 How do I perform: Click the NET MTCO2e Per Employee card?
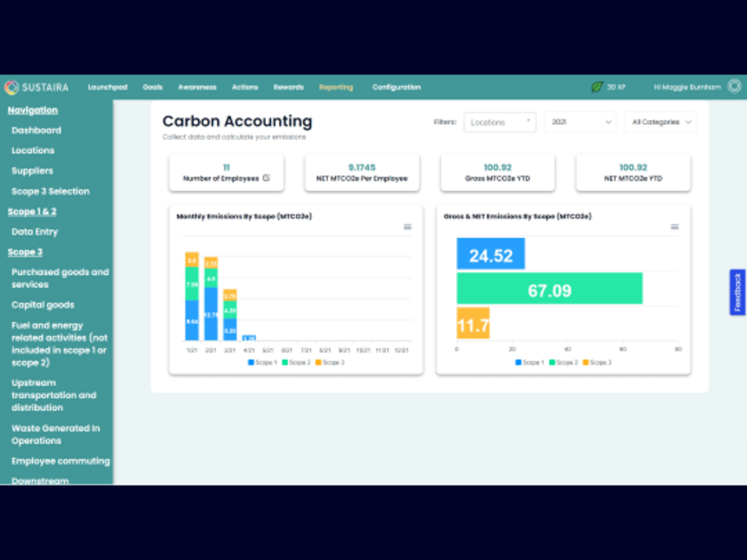(x=362, y=173)
